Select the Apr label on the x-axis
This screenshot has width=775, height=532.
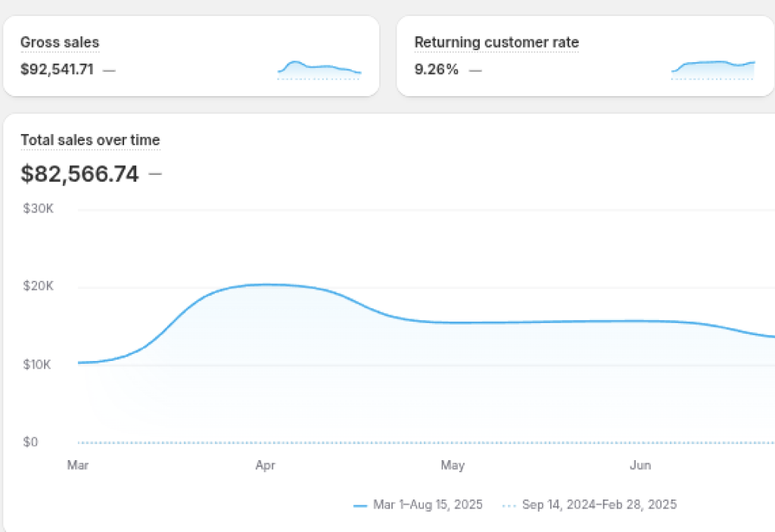pos(265,465)
